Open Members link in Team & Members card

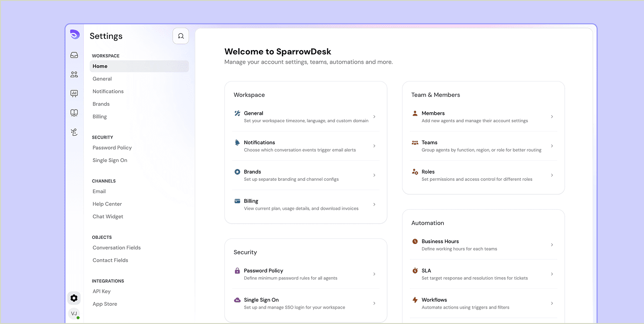coord(433,113)
